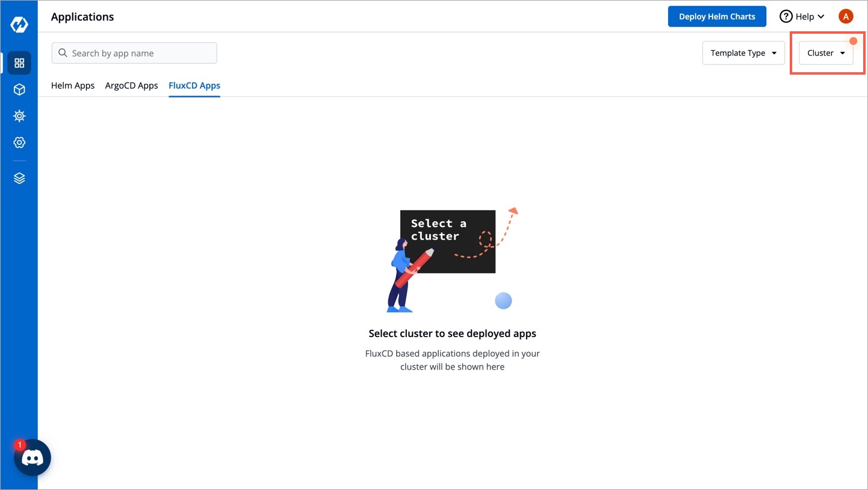The width and height of the screenshot is (868, 490).
Task: Open the settings gear icon in sidebar
Action: (x=19, y=143)
